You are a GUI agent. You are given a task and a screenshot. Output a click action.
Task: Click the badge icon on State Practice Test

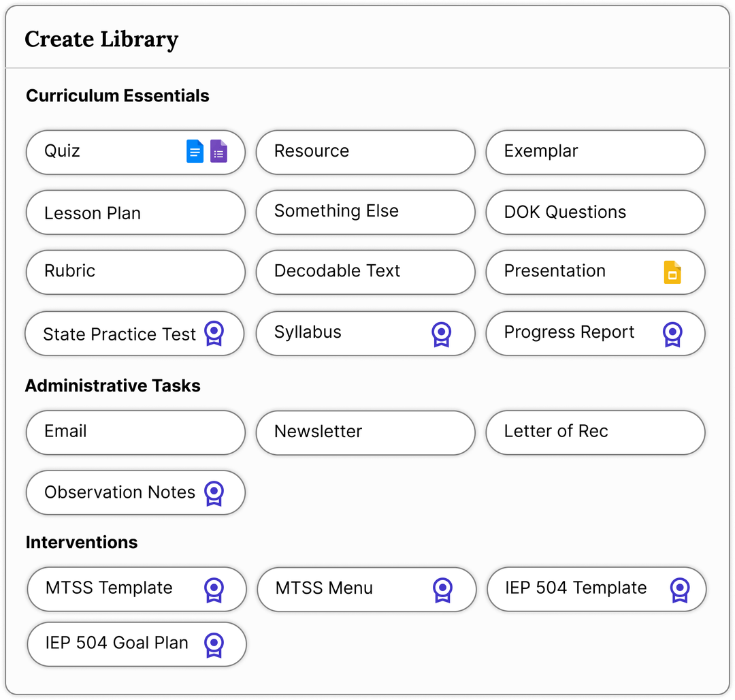pyautogui.click(x=214, y=333)
